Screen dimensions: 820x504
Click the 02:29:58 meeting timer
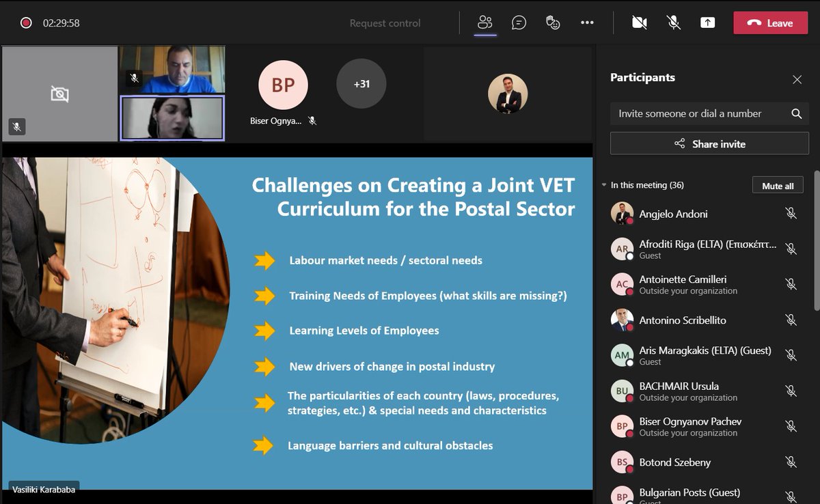coord(61,23)
